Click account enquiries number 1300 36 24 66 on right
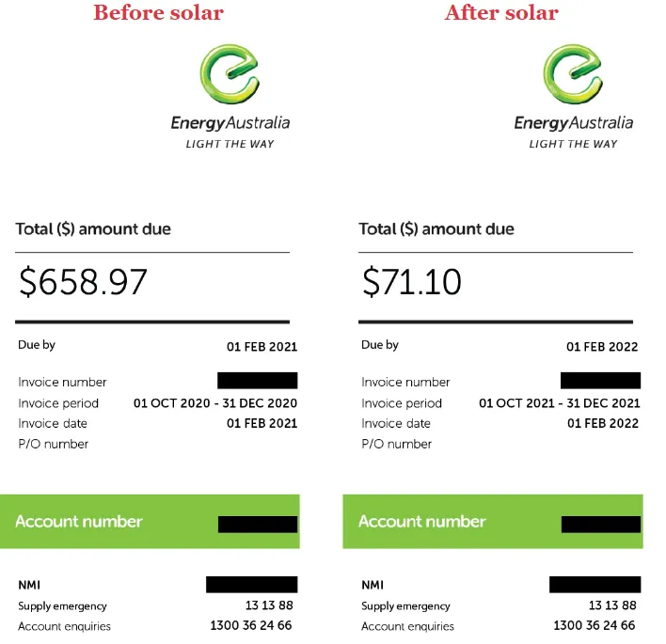Screen dimensions: 666x644 tap(595, 625)
